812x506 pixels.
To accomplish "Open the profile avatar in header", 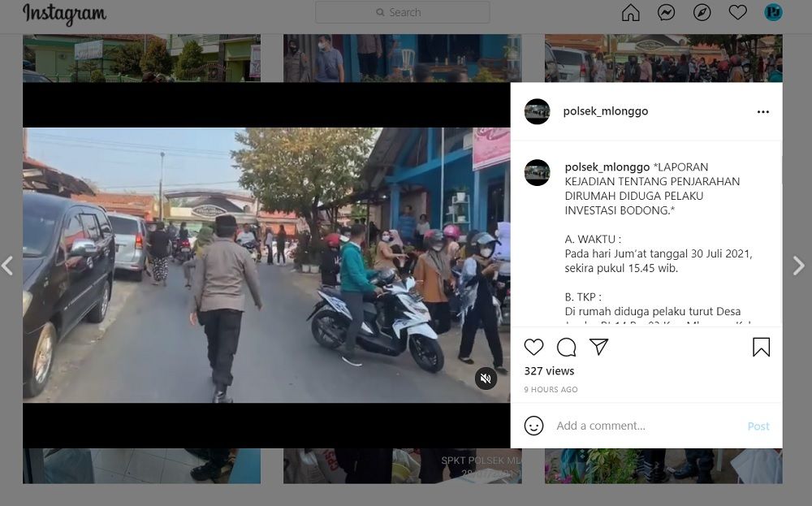I will point(773,12).
